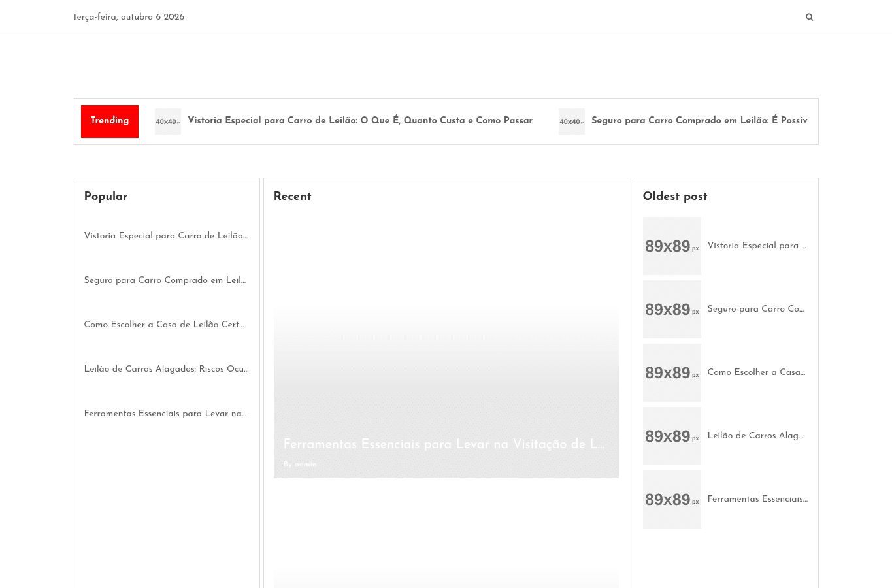892x588 pixels.
Task: Click the 'Oldest post' section heading
Action: [675, 197]
